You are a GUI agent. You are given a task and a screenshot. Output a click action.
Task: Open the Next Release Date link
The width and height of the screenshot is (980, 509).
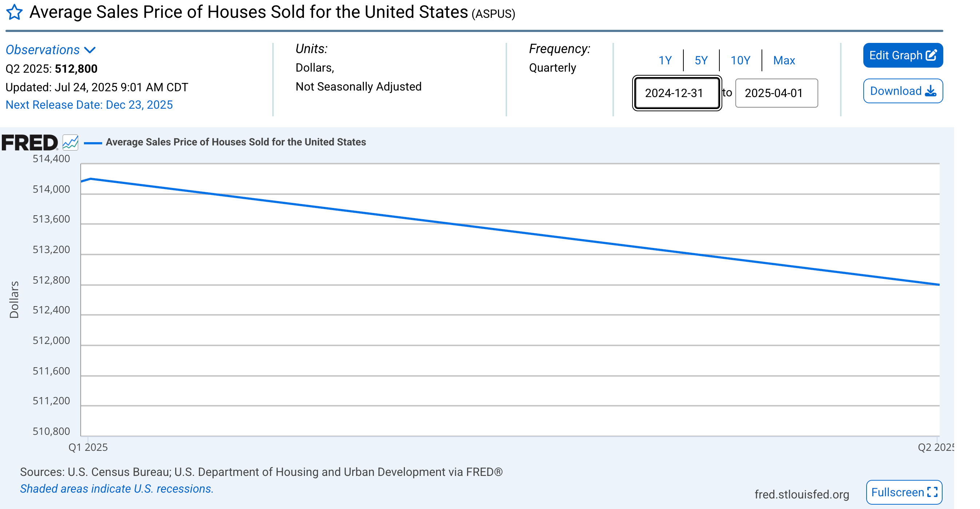[89, 105]
